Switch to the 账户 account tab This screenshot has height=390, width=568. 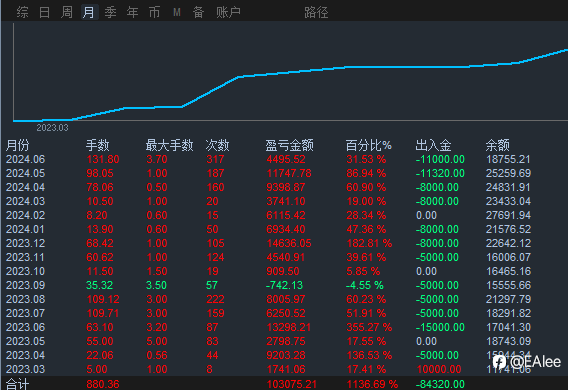click(x=229, y=12)
